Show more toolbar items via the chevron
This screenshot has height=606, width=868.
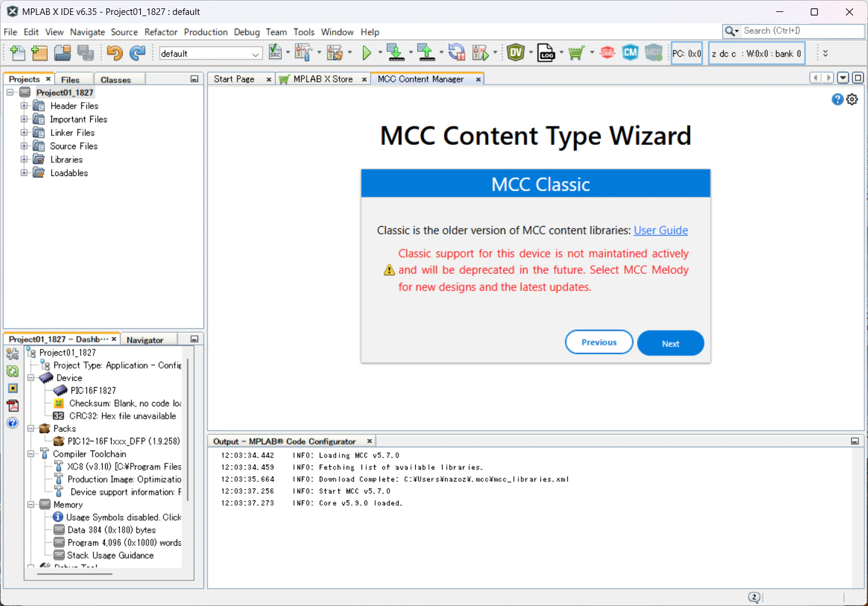pos(825,53)
